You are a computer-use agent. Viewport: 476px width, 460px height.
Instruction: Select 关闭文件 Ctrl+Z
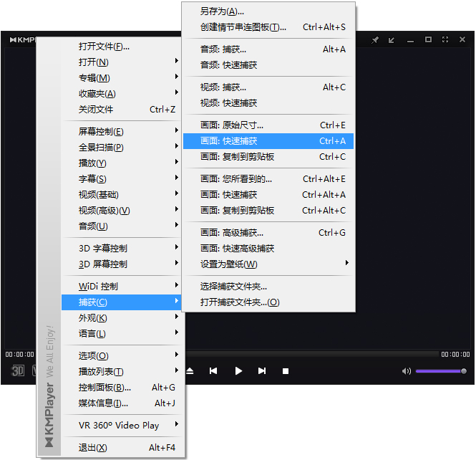point(122,110)
